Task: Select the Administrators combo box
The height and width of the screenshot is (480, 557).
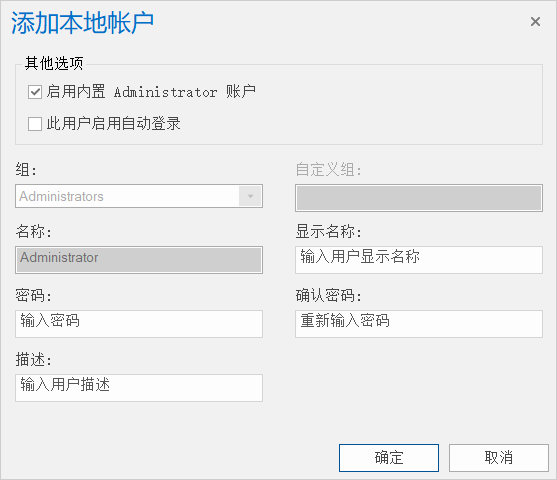Action: click(x=139, y=196)
